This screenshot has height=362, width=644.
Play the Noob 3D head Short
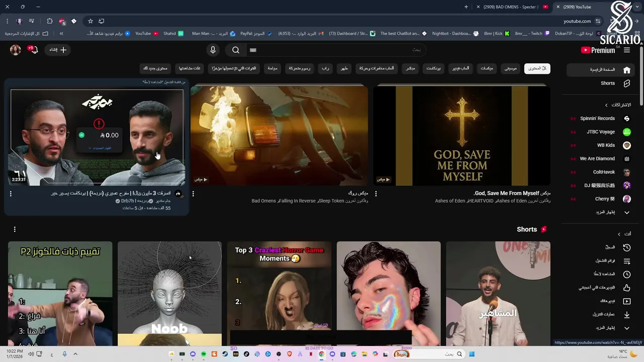click(170, 294)
